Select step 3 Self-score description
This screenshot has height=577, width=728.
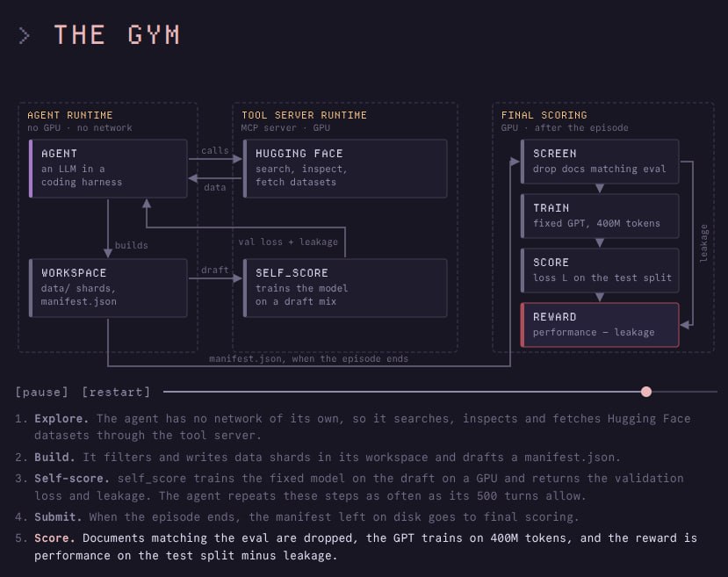350,487
